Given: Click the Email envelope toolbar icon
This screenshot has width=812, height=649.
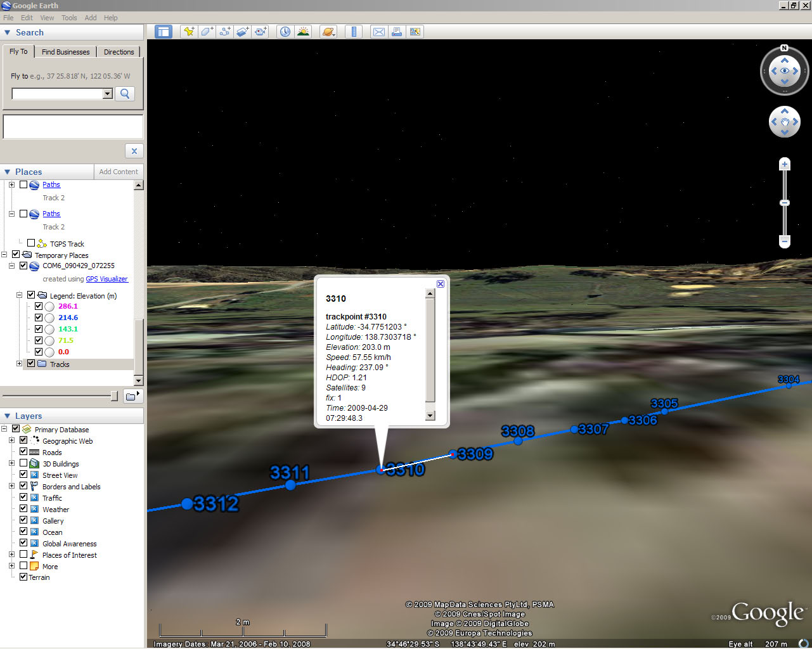Looking at the screenshot, I should tap(379, 32).
